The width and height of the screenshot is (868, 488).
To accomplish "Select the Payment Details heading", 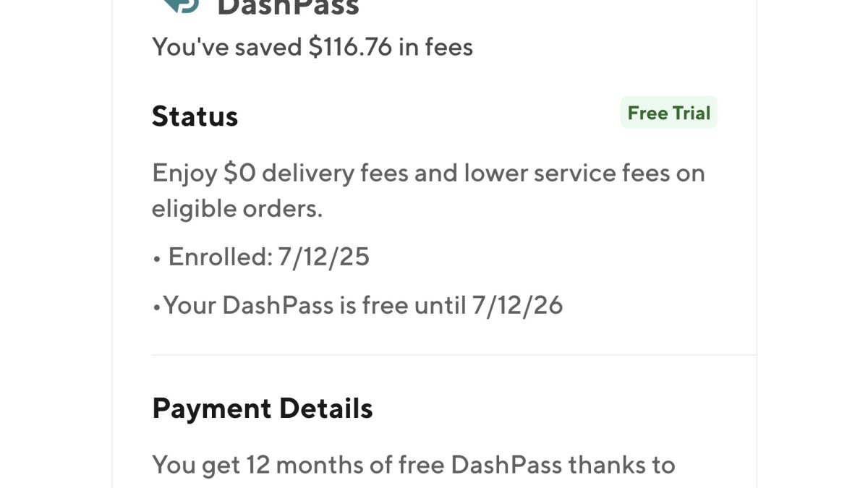I will coord(262,408).
